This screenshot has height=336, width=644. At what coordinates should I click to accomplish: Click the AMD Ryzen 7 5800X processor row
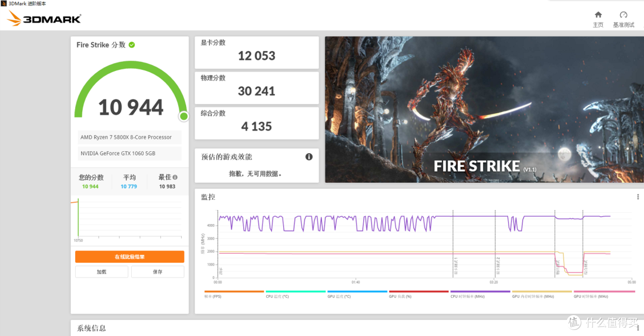tap(129, 137)
